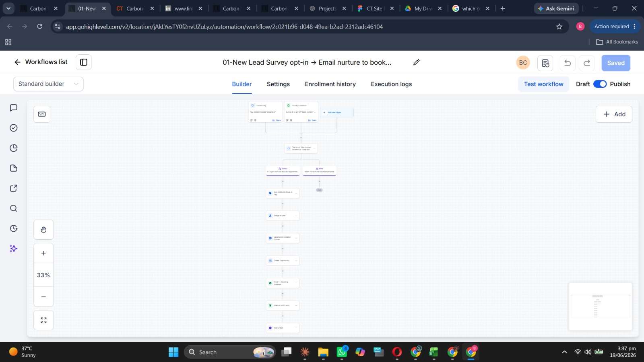This screenshot has height=362, width=644.
Task: Click the Add button on canvas
Action: [614, 114]
